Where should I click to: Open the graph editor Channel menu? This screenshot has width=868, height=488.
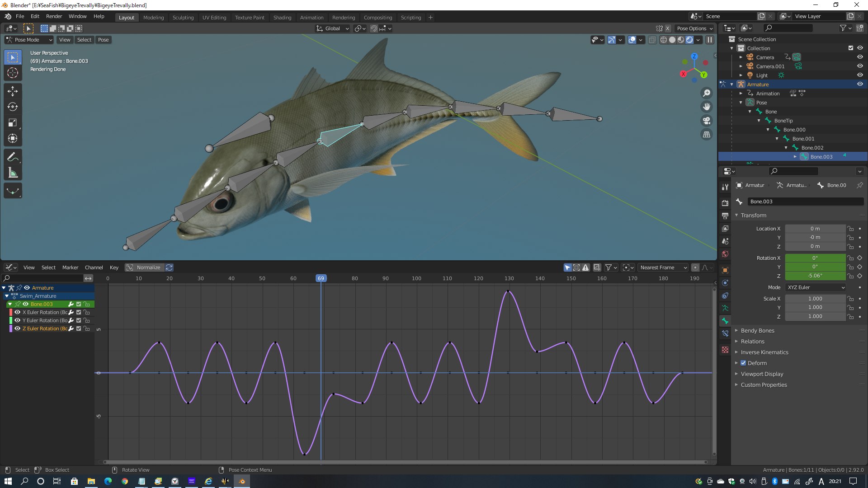94,267
